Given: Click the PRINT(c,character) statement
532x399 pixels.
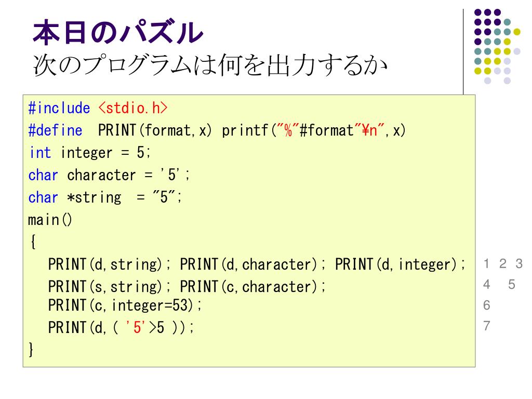Looking at the screenshot, I should (252, 287).
